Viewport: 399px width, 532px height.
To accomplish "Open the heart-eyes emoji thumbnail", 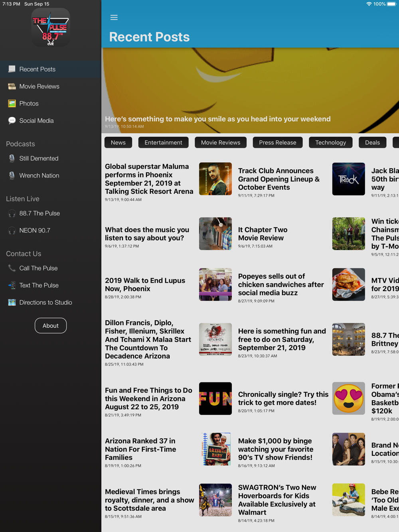I will tap(349, 398).
